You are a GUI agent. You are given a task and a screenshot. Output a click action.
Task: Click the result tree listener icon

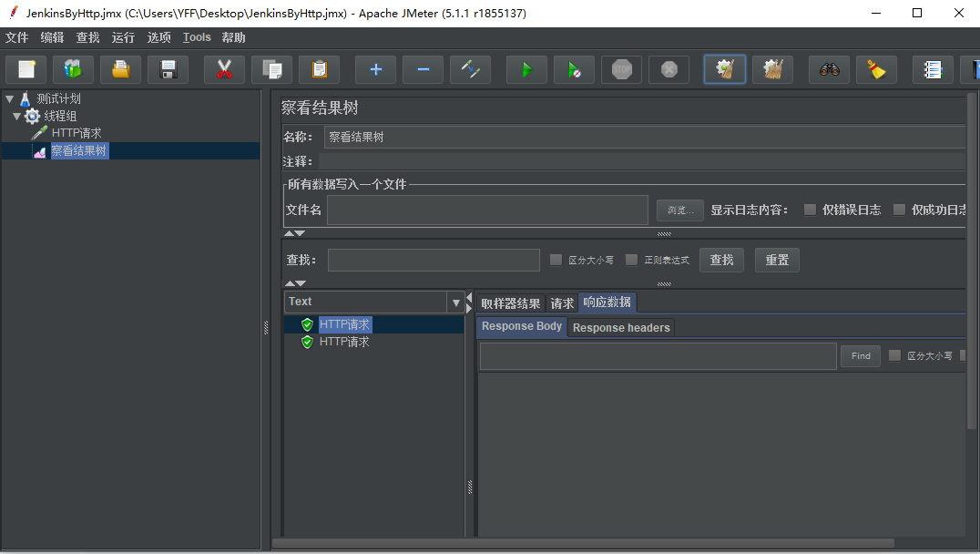pyautogui.click(x=39, y=151)
